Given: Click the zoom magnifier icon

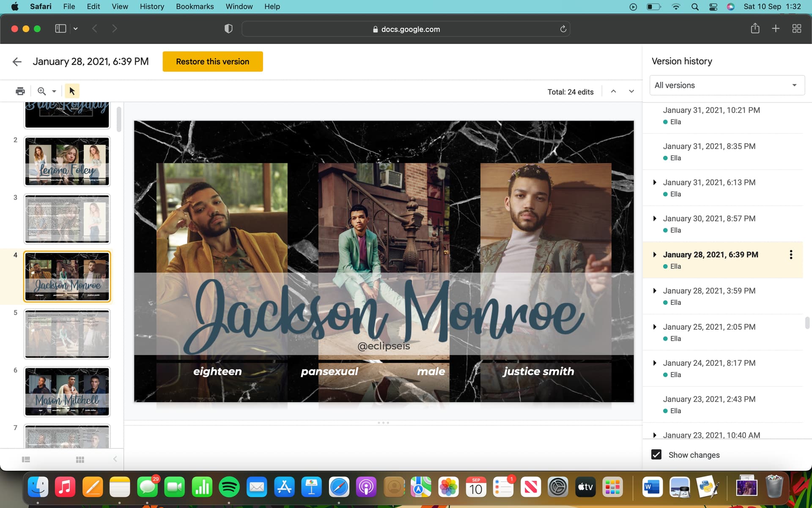Looking at the screenshot, I should click(x=41, y=91).
